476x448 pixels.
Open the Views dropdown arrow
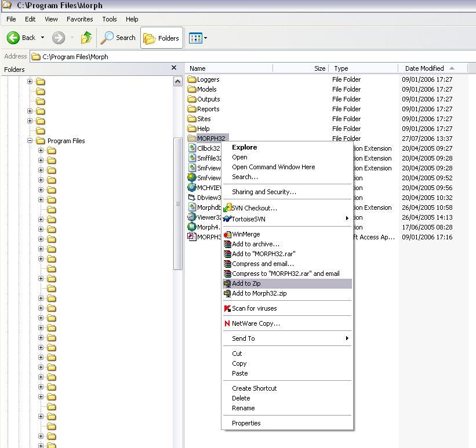pyautogui.click(x=205, y=38)
